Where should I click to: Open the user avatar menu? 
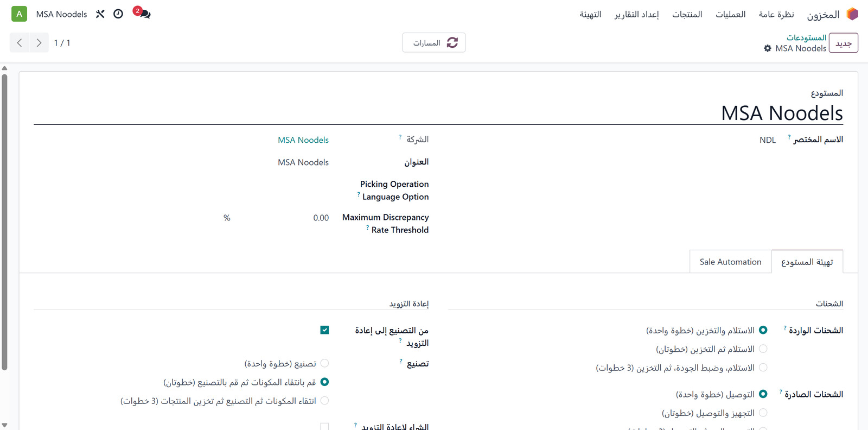tap(20, 14)
